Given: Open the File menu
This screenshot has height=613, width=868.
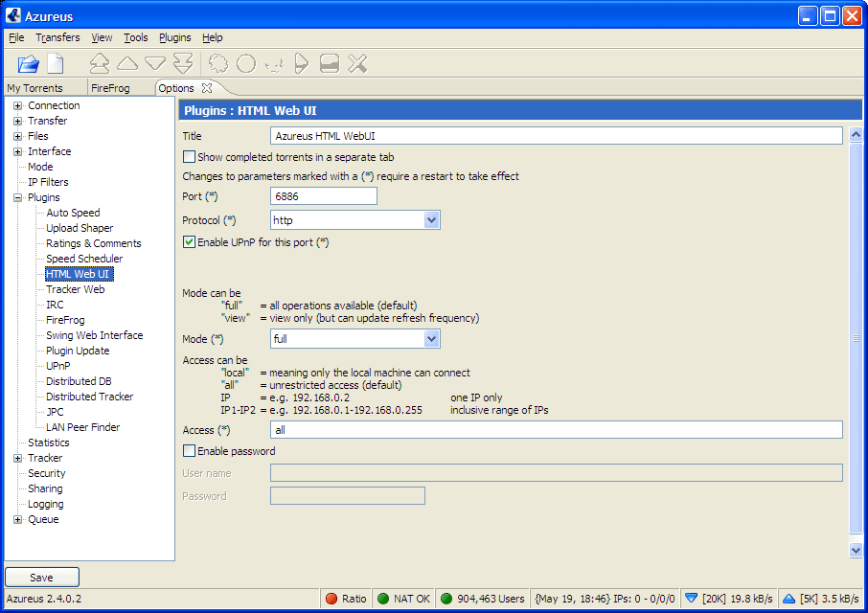Looking at the screenshot, I should click(x=16, y=37).
